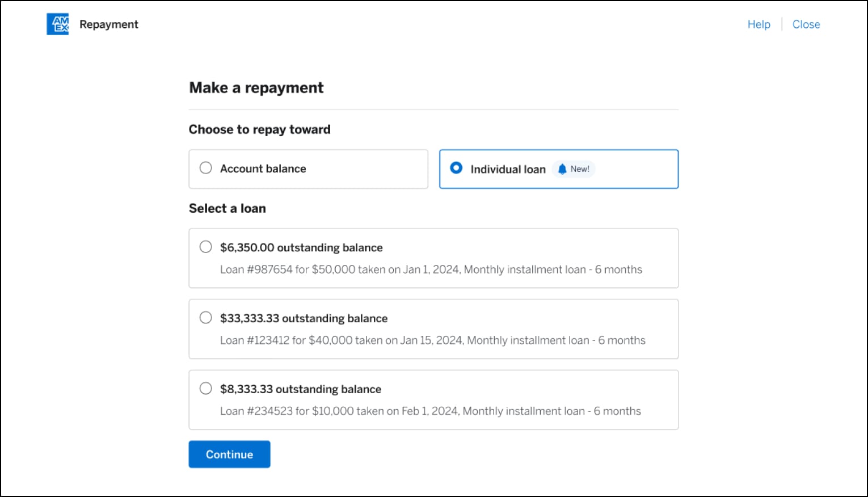Viewport: 868px width, 497px height.
Task: Click the Select a loan heading
Action: pyautogui.click(x=227, y=208)
